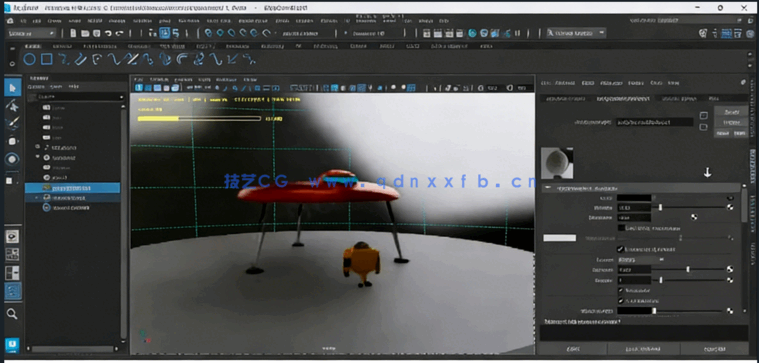Activate the Select tool arrow in the toolbox
Screen dimensions: 759x363
point(13,88)
